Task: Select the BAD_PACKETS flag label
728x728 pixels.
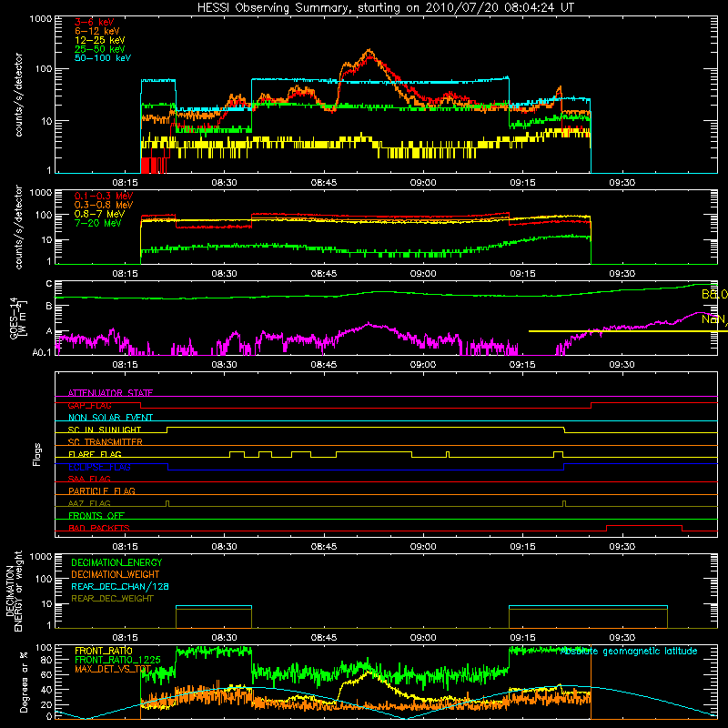Action: [99, 528]
